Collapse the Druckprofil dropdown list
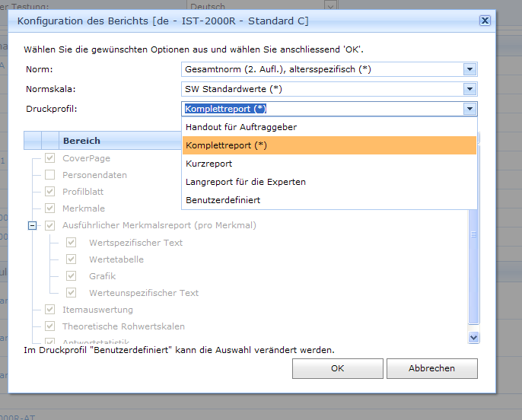The width and height of the screenshot is (522, 420). tap(469, 109)
